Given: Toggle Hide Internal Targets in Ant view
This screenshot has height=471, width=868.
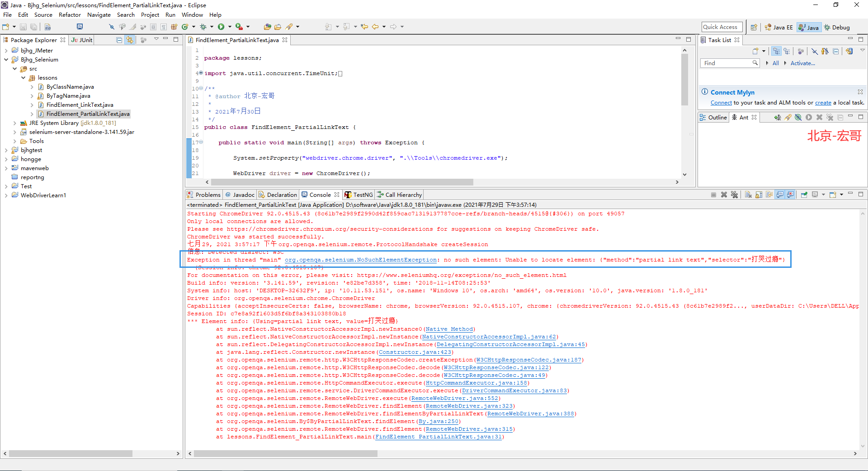Looking at the screenshot, I should click(x=798, y=118).
